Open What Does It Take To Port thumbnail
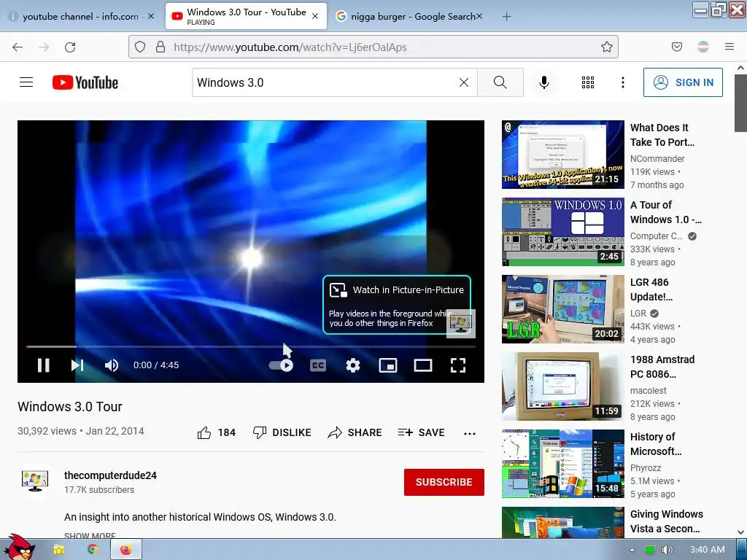Viewport: 747px width, 560px height. coord(562,155)
